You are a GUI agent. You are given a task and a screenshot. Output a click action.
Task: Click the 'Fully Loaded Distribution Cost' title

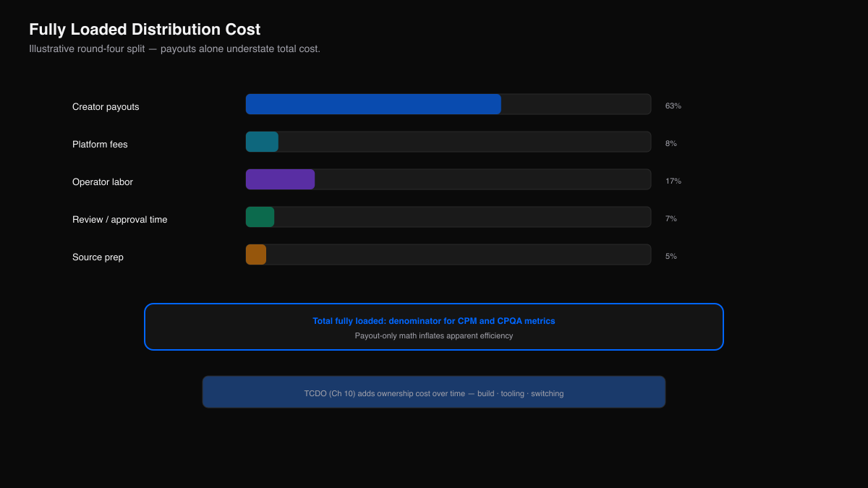[145, 30]
